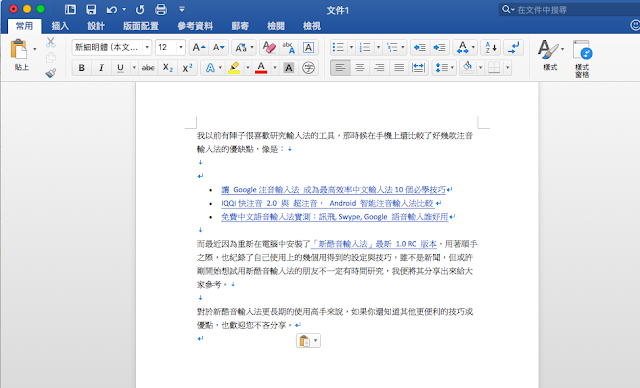The image size is (640, 388).
Task: Toggle show paragraph marks icon
Action: [x=513, y=48]
